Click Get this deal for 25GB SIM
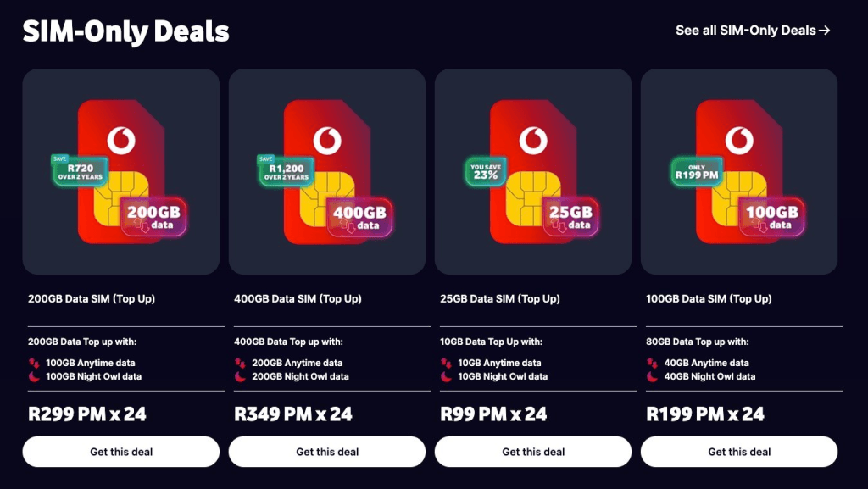Image resolution: width=868 pixels, height=489 pixels. click(x=533, y=452)
